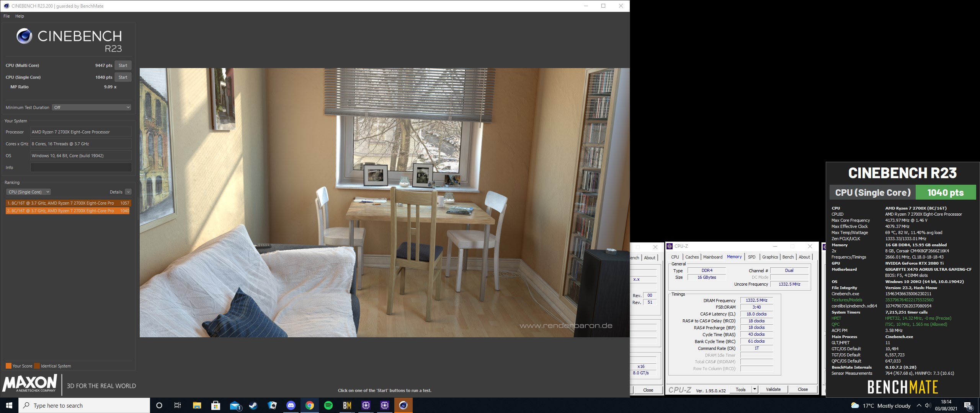Switch to Google Chrome on taskbar
Viewport: 980px width, 413px height.
[x=310, y=405]
